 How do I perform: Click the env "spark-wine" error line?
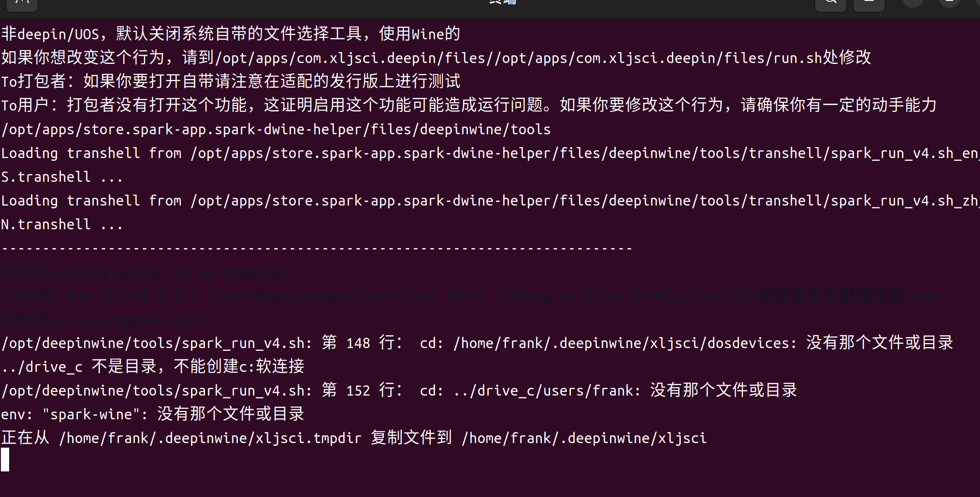pyautogui.click(x=152, y=414)
